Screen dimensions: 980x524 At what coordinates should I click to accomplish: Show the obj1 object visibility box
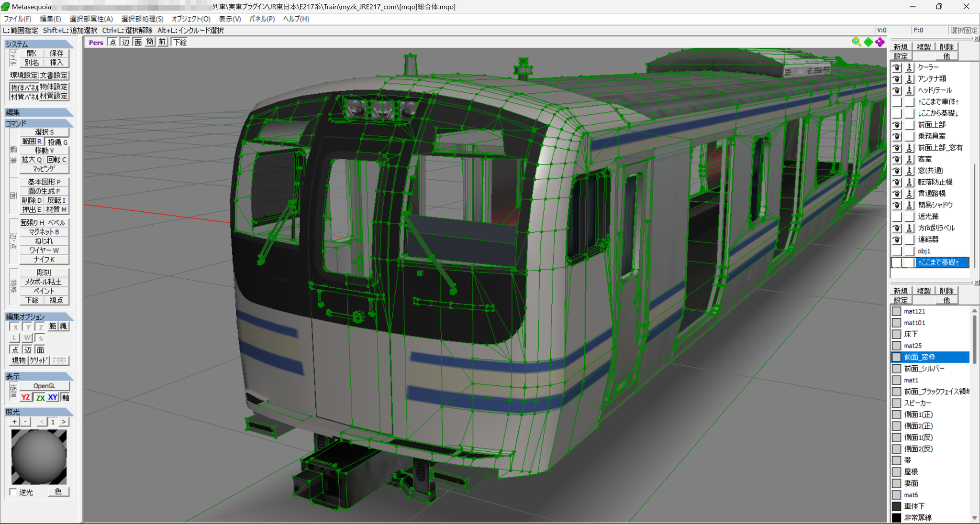897,251
